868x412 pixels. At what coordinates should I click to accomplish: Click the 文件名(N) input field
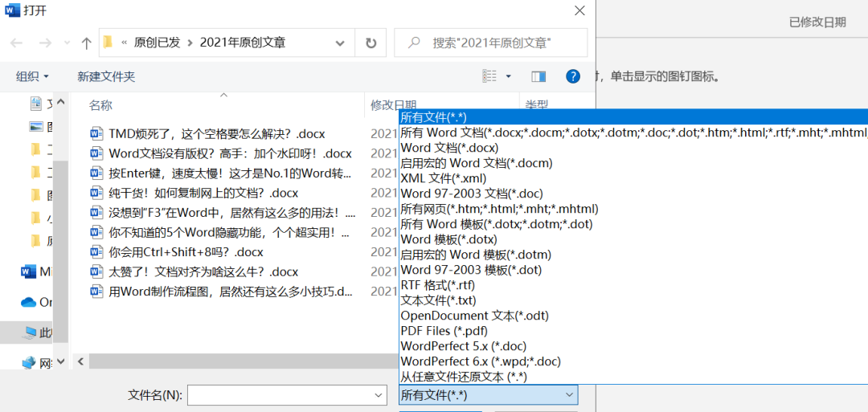(x=280, y=395)
